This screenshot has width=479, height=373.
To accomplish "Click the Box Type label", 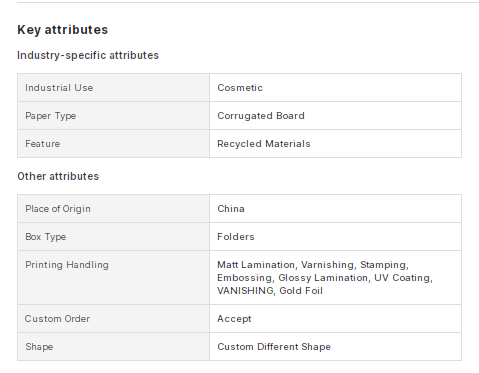I will (x=46, y=237).
